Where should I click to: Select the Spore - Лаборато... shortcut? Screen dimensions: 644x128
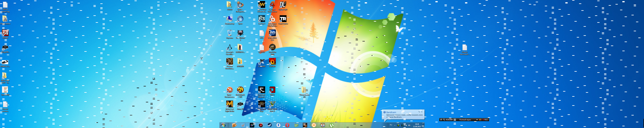(240, 7)
